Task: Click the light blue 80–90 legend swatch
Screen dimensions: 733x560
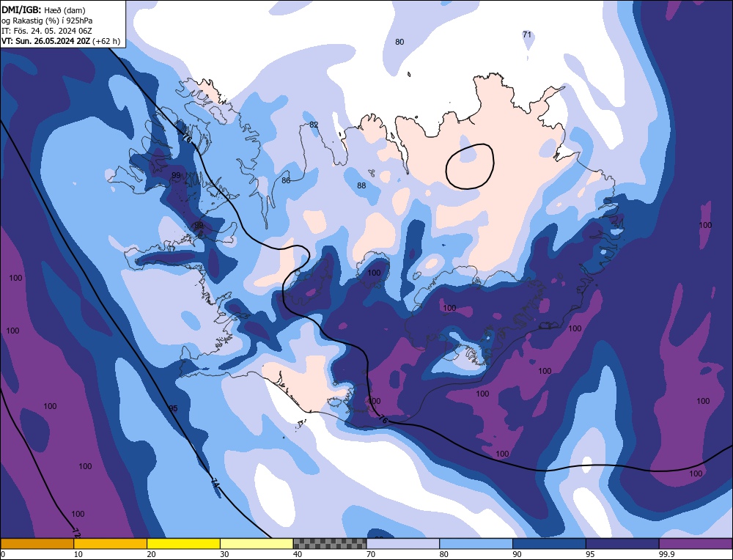Action: [x=476, y=543]
